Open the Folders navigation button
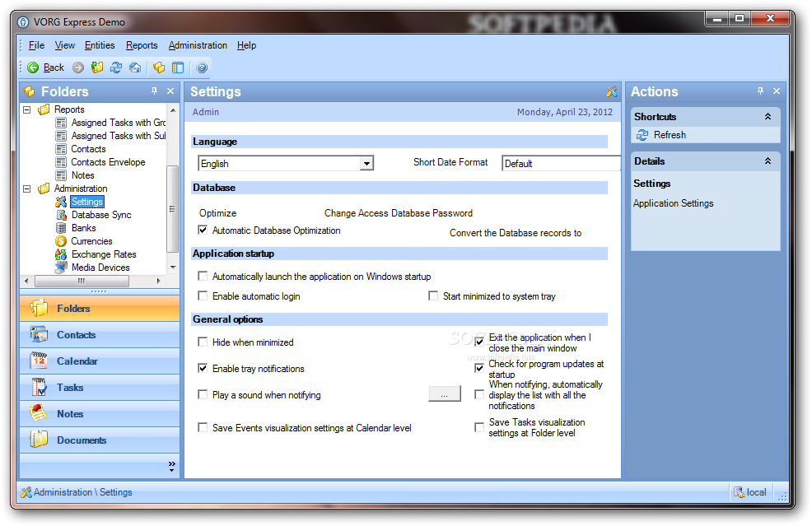The height and width of the screenshot is (526, 812). [x=100, y=309]
